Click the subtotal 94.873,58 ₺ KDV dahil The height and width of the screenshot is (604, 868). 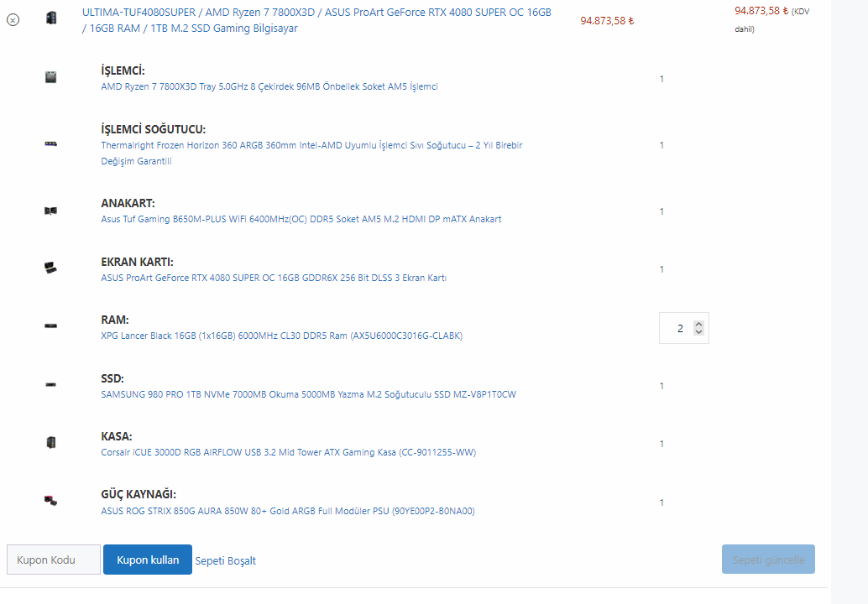(x=772, y=19)
